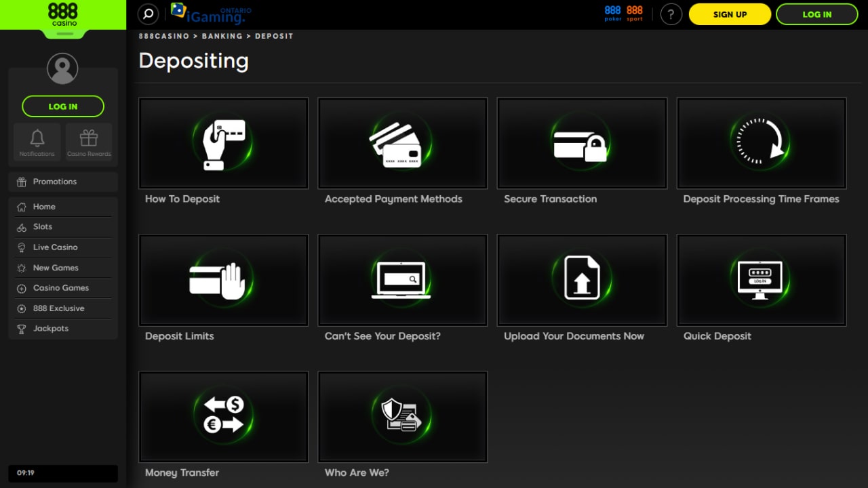Open the Accepted Payment Methods tile

pos(402,144)
